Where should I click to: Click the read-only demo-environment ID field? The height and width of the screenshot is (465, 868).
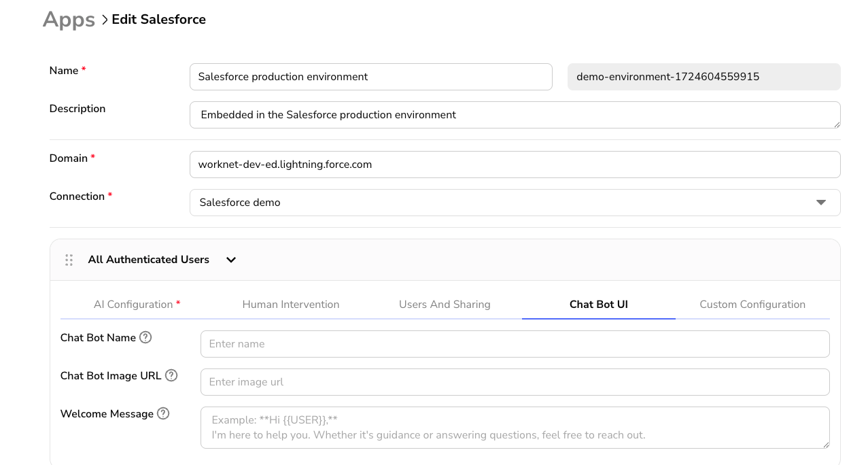click(x=704, y=77)
